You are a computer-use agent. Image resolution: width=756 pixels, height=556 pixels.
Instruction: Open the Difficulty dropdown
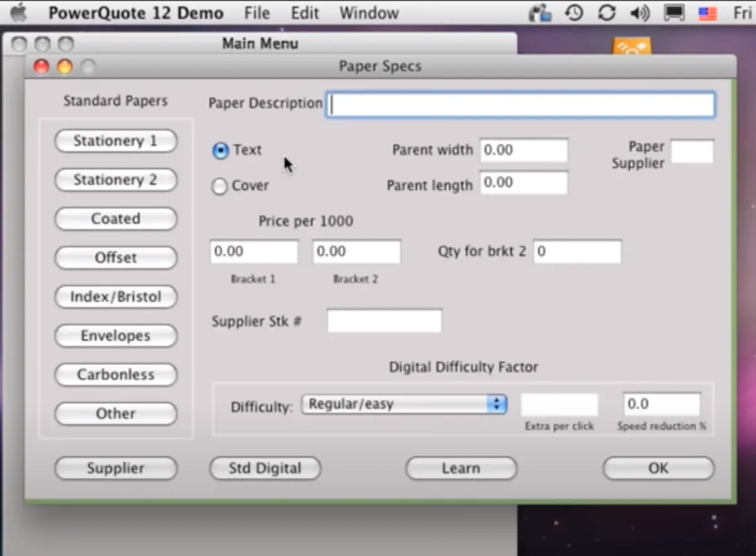[404, 404]
